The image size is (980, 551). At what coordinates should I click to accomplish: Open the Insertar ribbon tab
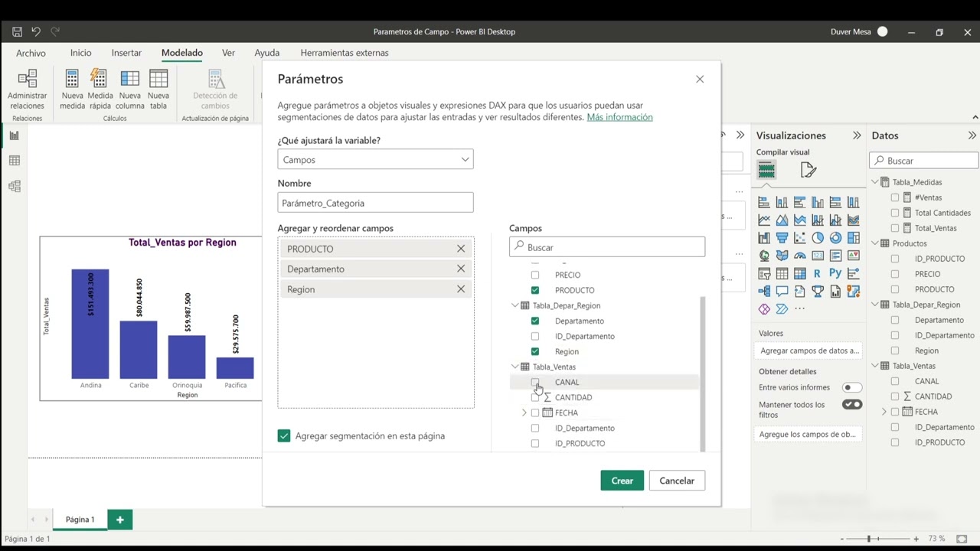pos(126,53)
